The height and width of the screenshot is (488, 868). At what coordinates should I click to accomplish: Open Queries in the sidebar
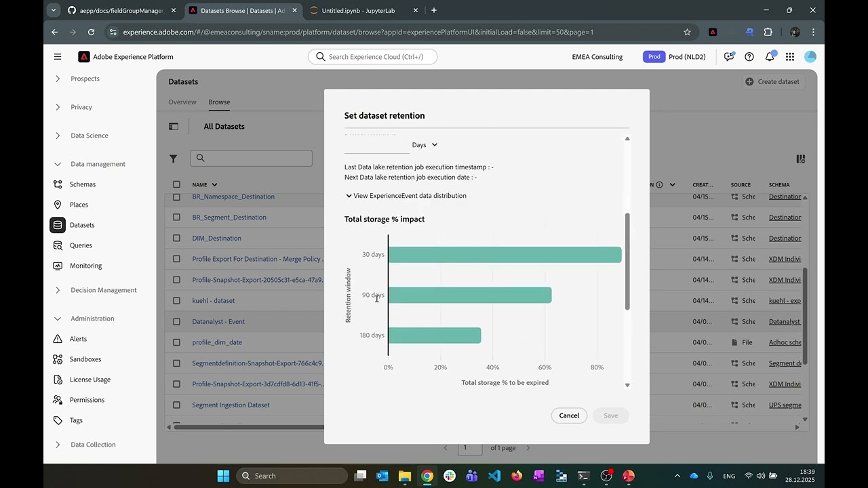click(81, 245)
